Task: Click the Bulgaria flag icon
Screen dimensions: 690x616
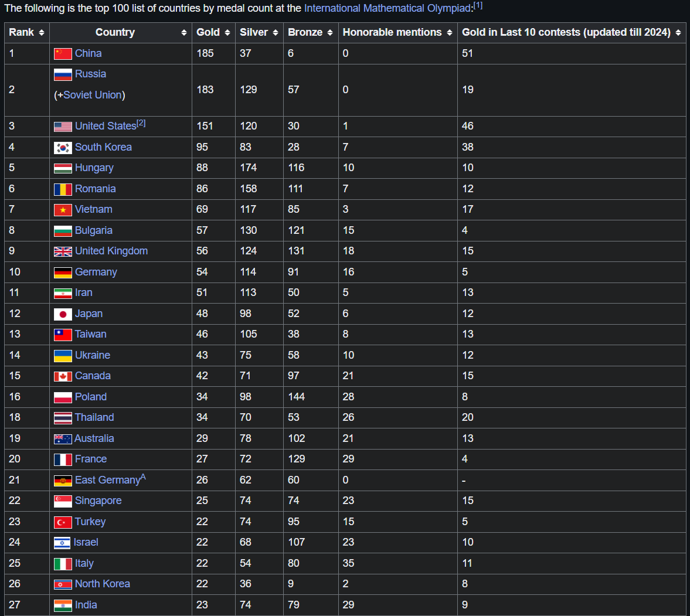Action: tap(63, 231)
